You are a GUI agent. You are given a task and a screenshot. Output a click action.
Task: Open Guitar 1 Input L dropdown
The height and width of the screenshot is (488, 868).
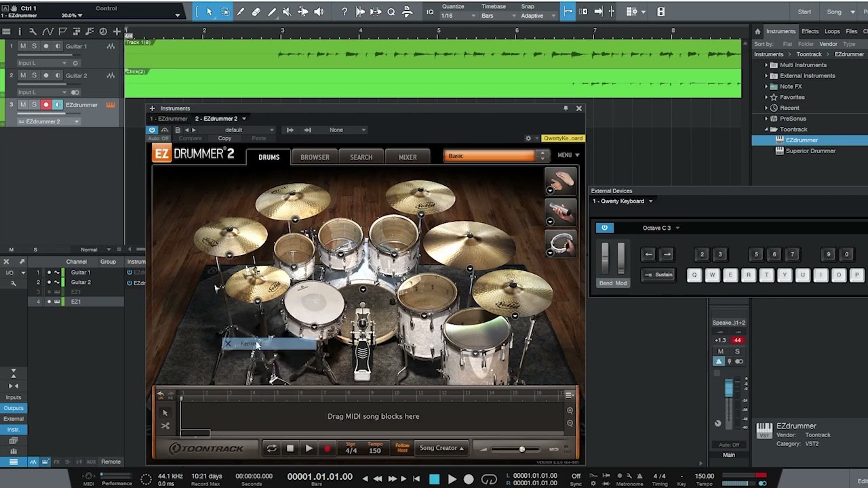43,63
